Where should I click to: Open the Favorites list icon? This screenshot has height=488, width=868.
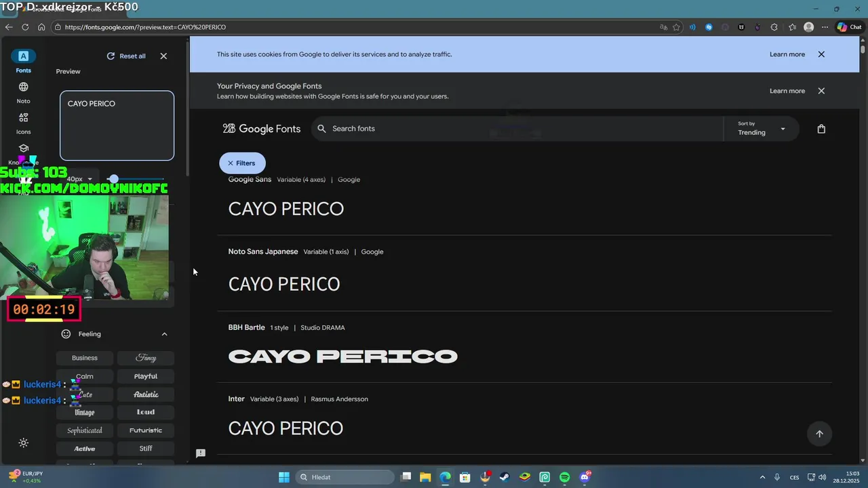[x=792, y=27]
